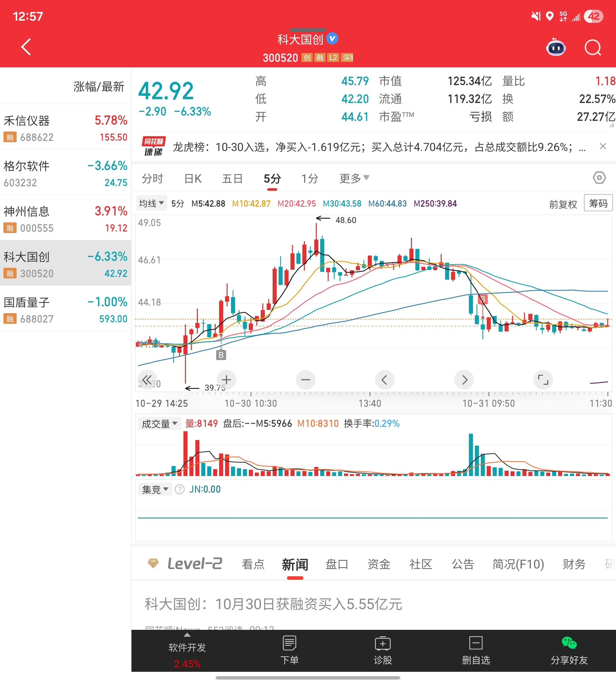Jump to earliest data double-arrow icon
Viewport: 616px width, 684px height.
147,380
